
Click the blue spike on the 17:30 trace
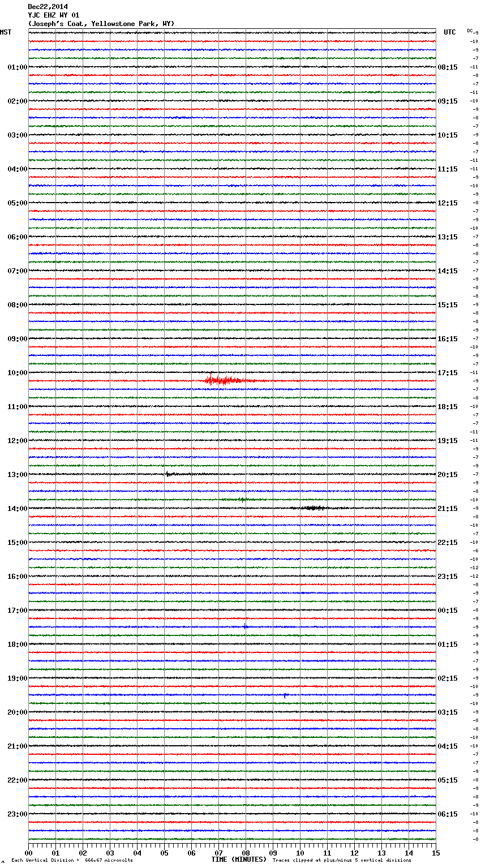point(244,626)
